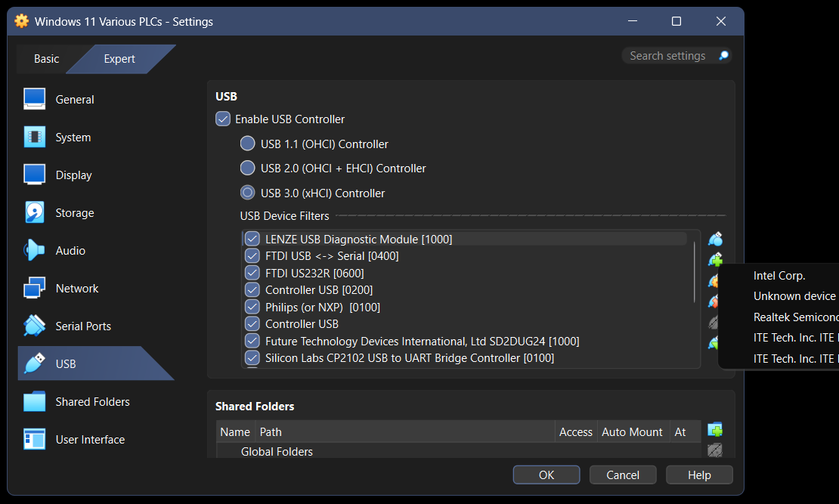Click the Auto Mount column header
Image resolution: width=839 pixels, height=504 pixels.
point(633,431)
